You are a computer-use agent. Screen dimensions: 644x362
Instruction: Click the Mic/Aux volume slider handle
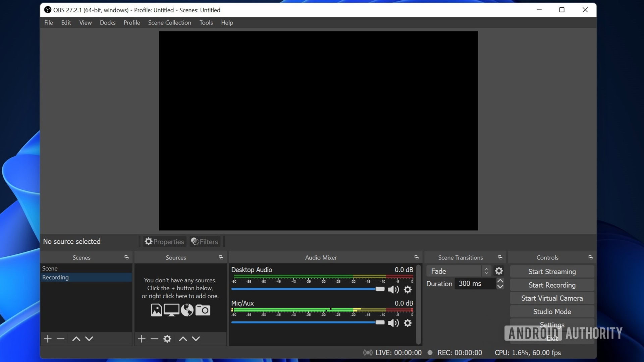pyautogui.click(x=380, y=322)
